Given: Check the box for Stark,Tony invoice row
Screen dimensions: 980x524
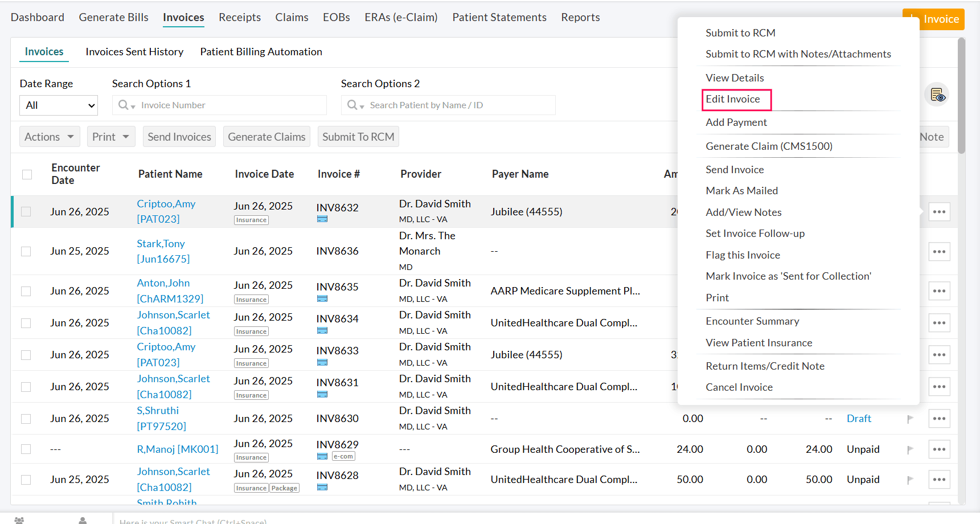Looking at the screenshot, I should tap(26, 251).
